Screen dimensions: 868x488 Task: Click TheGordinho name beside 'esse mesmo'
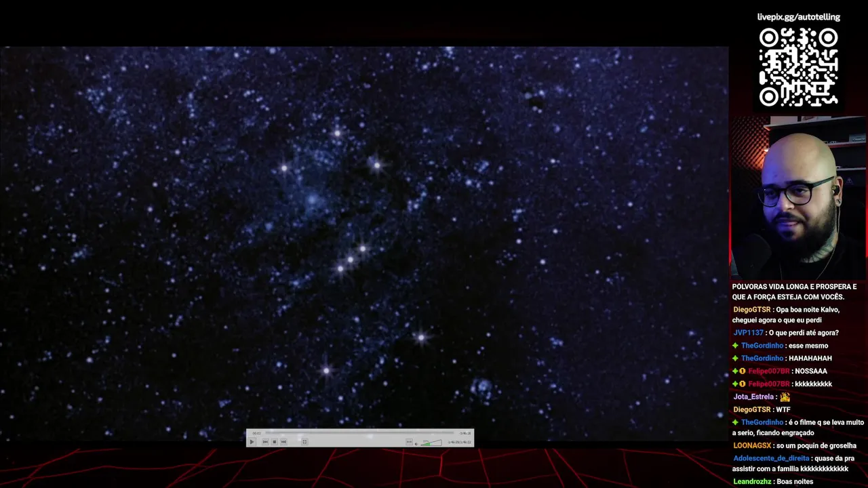(x=762, y=346)
